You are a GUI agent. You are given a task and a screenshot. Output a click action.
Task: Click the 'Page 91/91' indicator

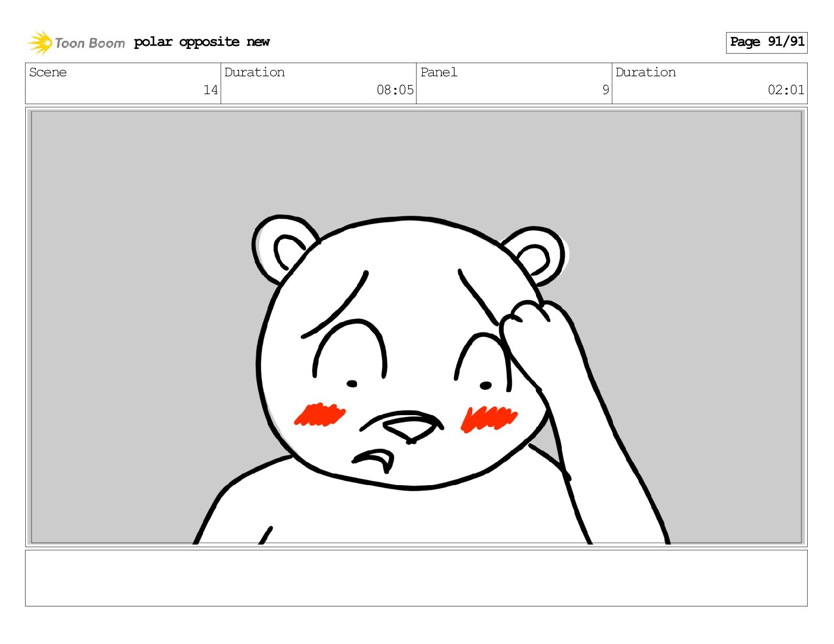tap(767, 42)
